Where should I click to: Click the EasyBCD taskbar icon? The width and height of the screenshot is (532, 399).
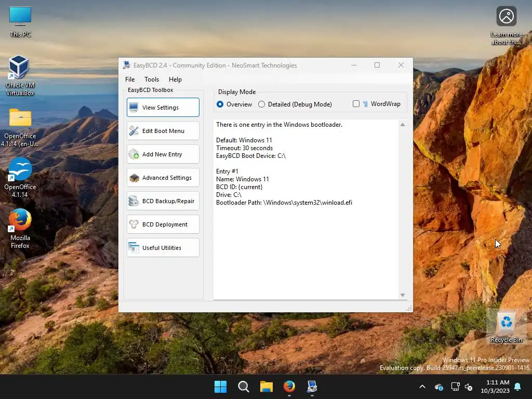[312, 387]
